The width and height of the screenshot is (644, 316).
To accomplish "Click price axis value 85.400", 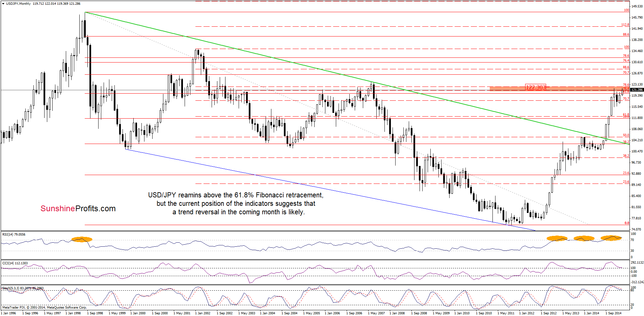I will coord(636,196).
